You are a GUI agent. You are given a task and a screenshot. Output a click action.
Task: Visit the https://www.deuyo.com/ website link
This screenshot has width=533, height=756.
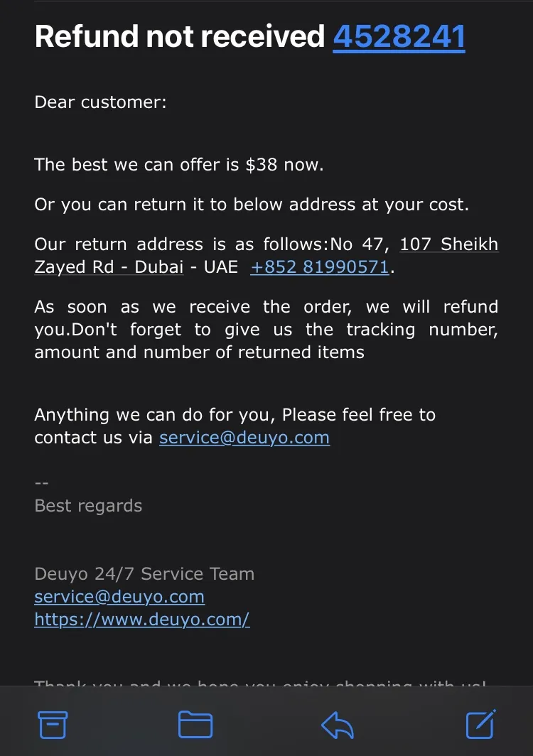coord(142,619)
